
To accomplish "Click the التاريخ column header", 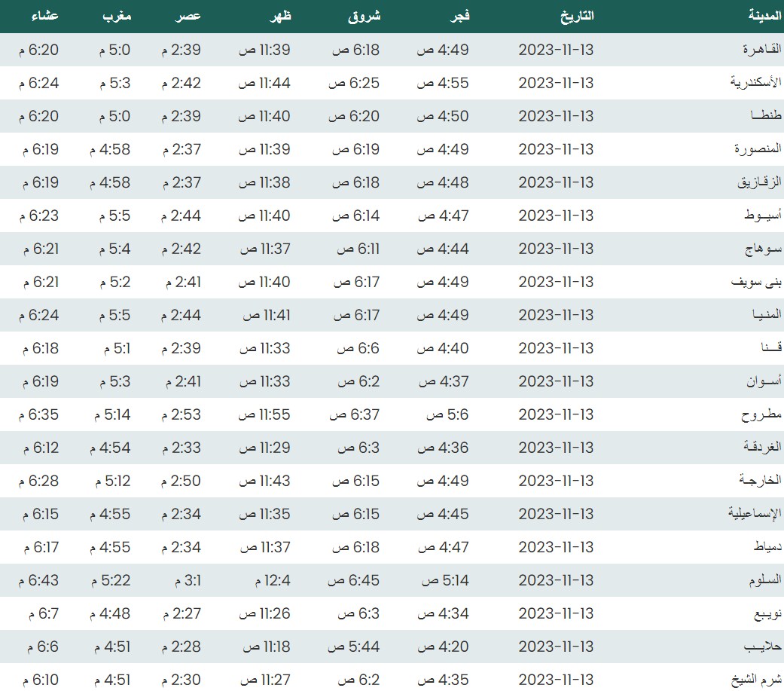I will [576, 16].
